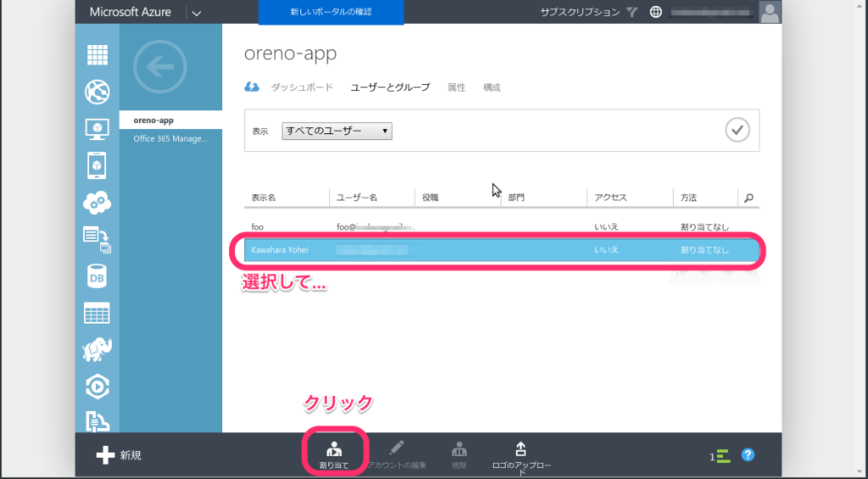Image resolution: width=868 pixels, height=479 pixels.
Task: Click the 新規 (New) plus button
Action: tap(119, 455)
